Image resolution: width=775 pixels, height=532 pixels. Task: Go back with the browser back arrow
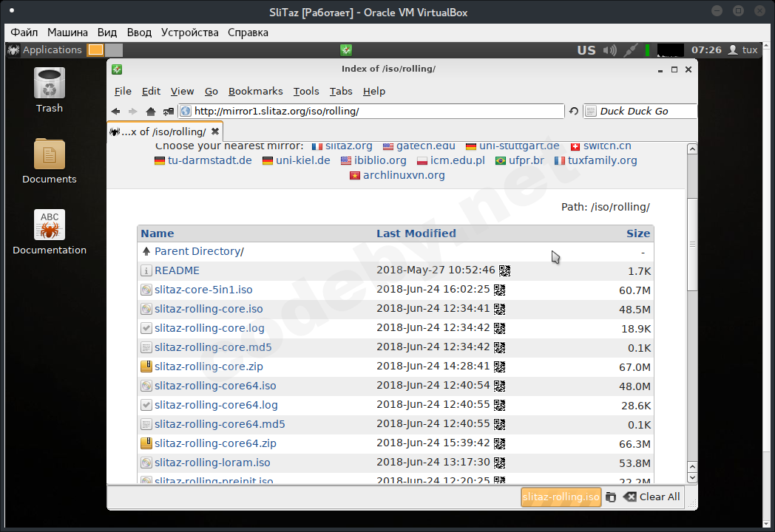(115, 111)
